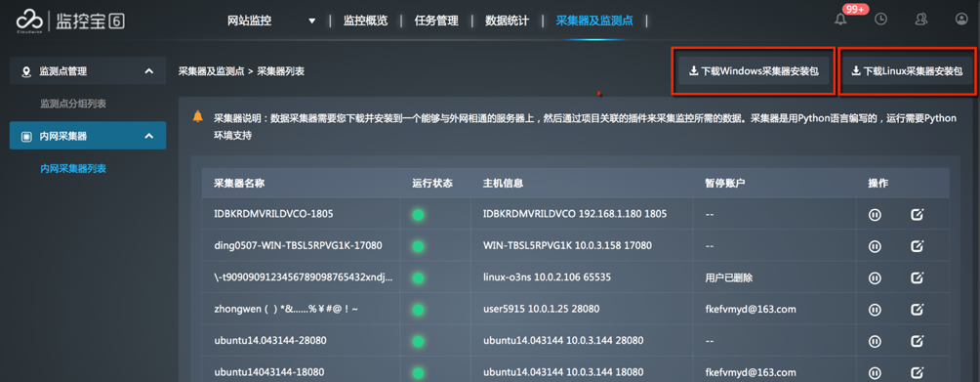Select collector name IDBKRDMVRILDVCO-1805

point(273,214)
